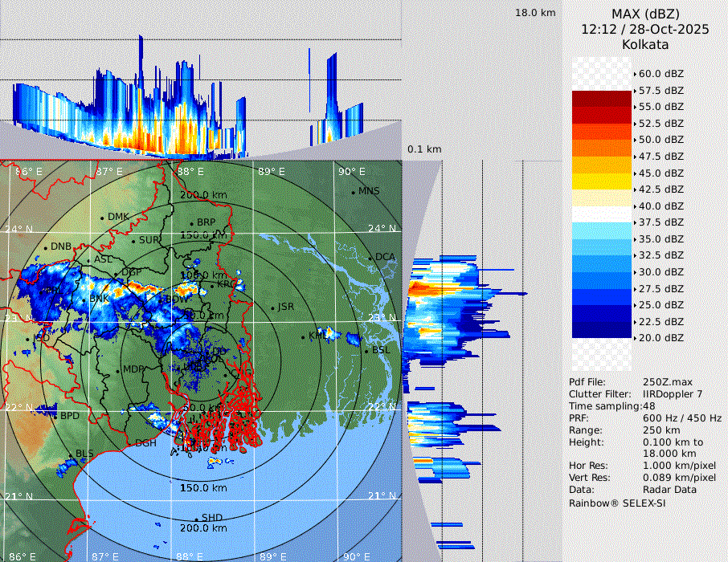Click the 12:12 / 28-Oct-2025 timestamp
The image size is (728, 562).
[x=645, y=29]
